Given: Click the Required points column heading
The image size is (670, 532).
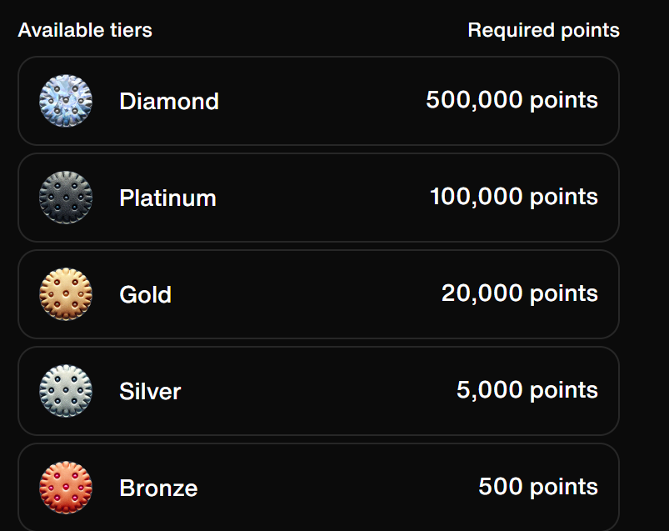Looking at the screenshot, I should point(543,30).
